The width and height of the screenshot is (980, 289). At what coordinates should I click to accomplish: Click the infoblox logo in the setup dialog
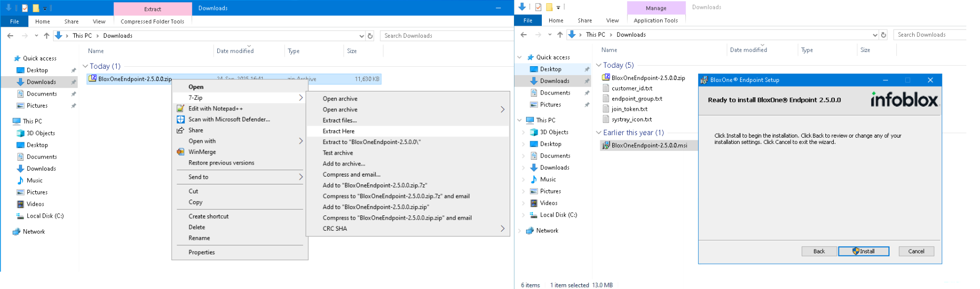click(x=904, y=99)
